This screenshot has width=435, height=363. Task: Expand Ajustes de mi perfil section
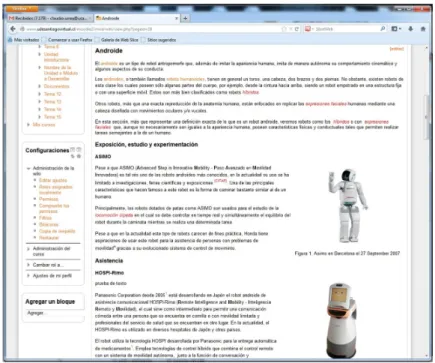point(28,276)
